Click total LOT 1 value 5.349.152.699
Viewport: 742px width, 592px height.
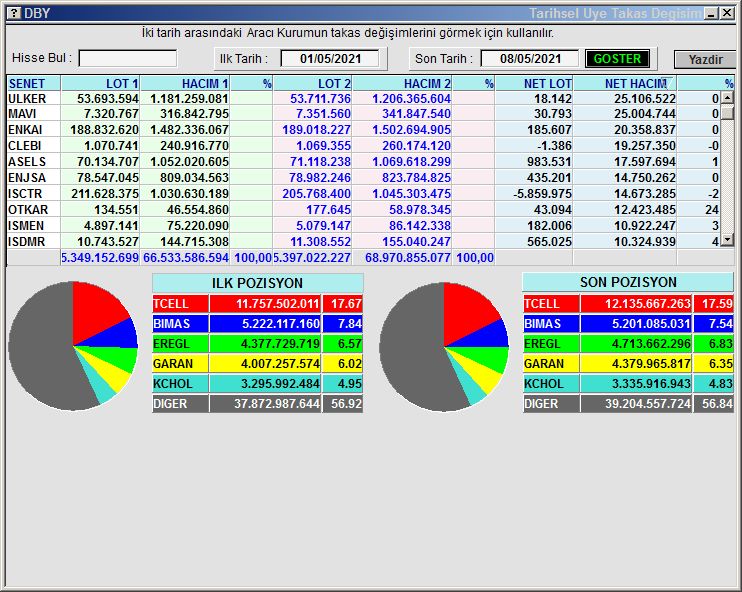click(100, 258)
